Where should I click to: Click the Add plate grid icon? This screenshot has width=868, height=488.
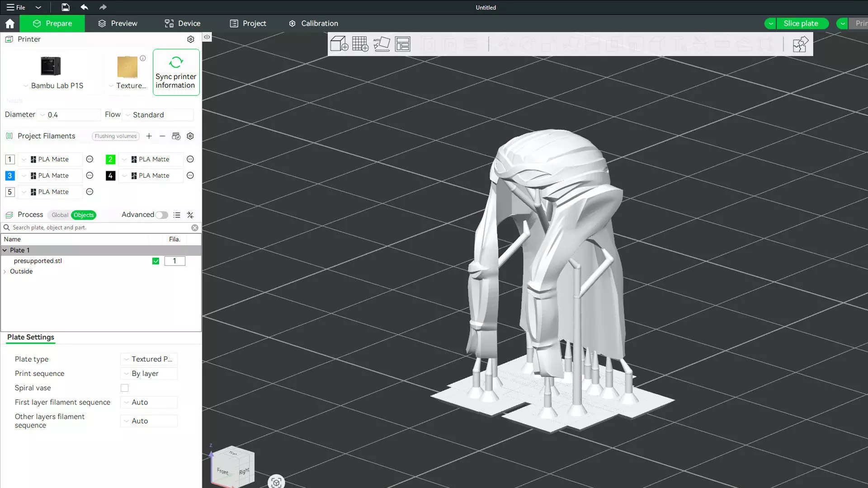tap(360, 44)
